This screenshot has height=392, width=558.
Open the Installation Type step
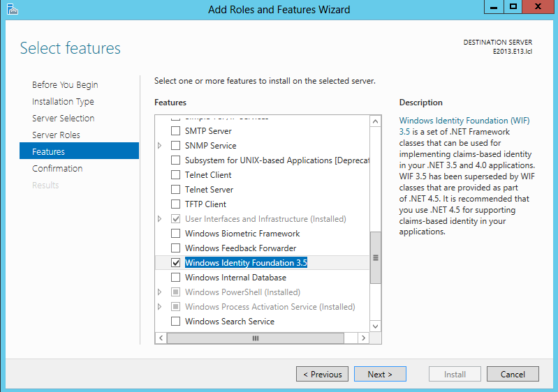(63, 102)
